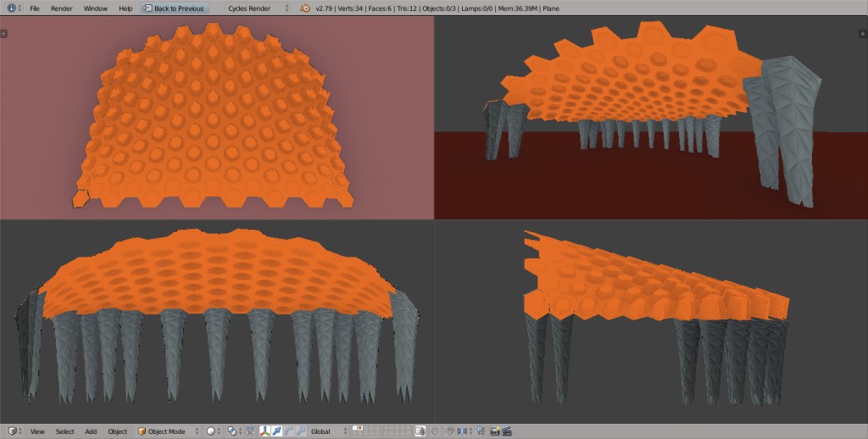Open the Object Mode dropdown
868x439 pixels.
tap(168, 431)
